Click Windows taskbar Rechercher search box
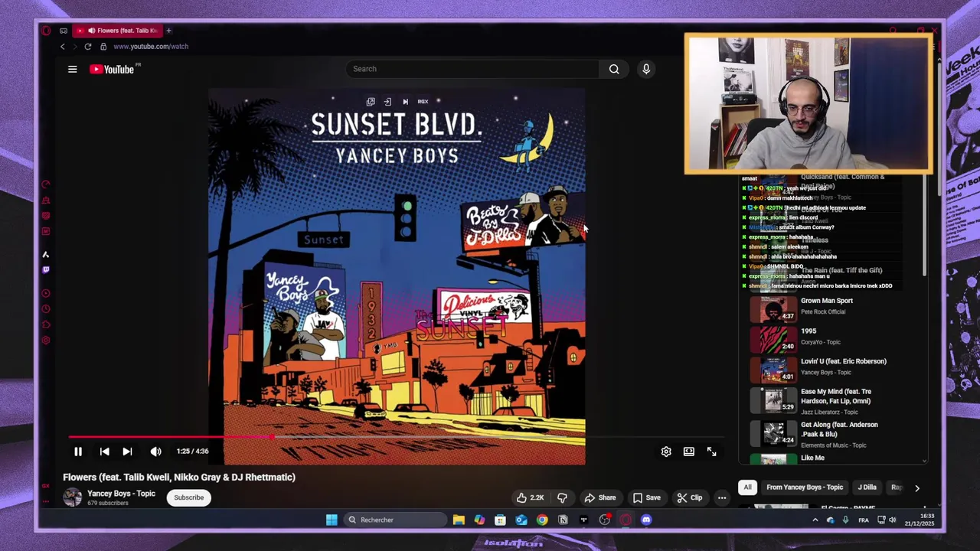Image resolution: width=980 pixels, height=551 pixels. click(x=394, y=520)
